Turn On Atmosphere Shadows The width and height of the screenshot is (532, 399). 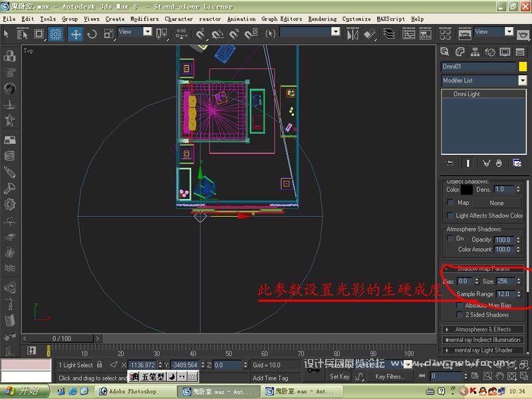click(450, 238)
